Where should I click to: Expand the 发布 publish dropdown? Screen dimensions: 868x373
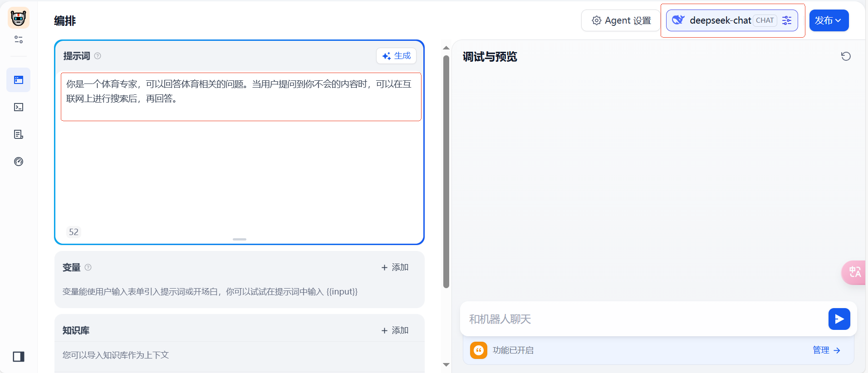(x=829, y=20)
